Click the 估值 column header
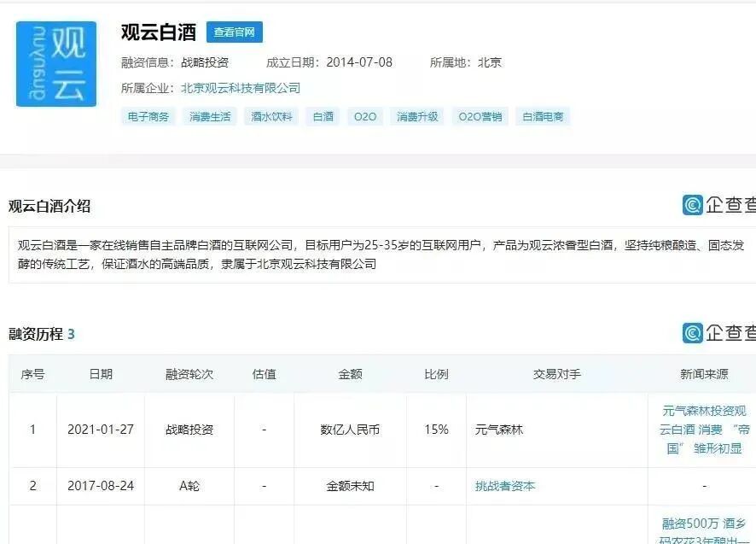This screenshot has width=756, height=544. [265, 374]
